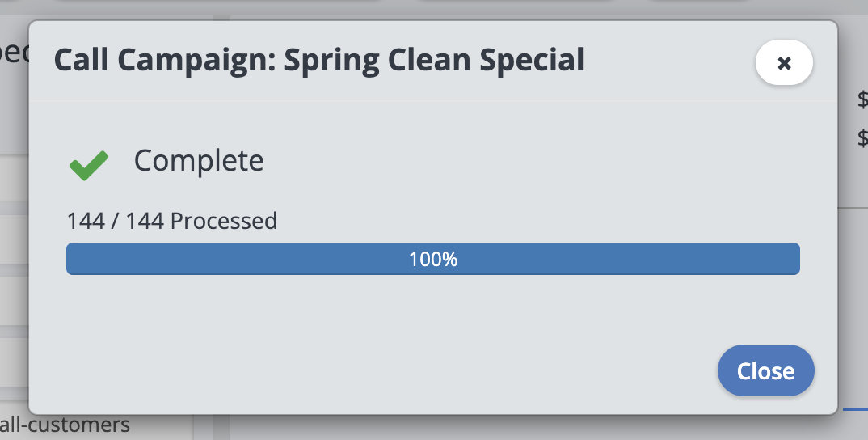Click the Complete status label

(x=199, y=161)
